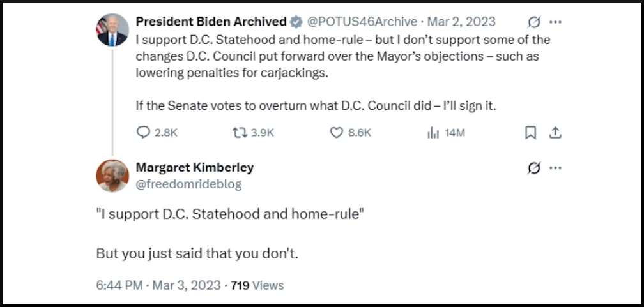Bookmark the President Biden Archived tweet
The height and width of the screenshot is (307, 644).
(x=530, y=133)
